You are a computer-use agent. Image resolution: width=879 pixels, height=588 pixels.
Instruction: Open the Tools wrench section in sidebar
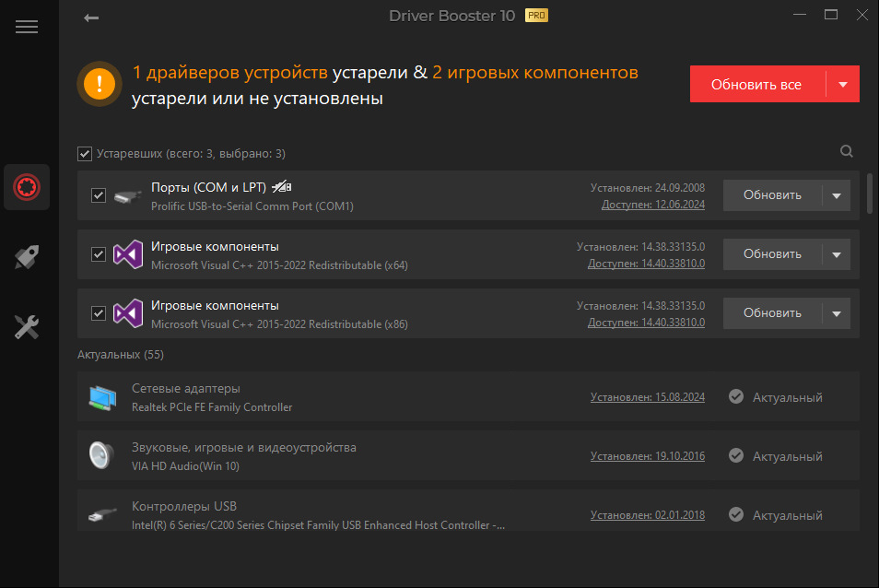[27, 327]
